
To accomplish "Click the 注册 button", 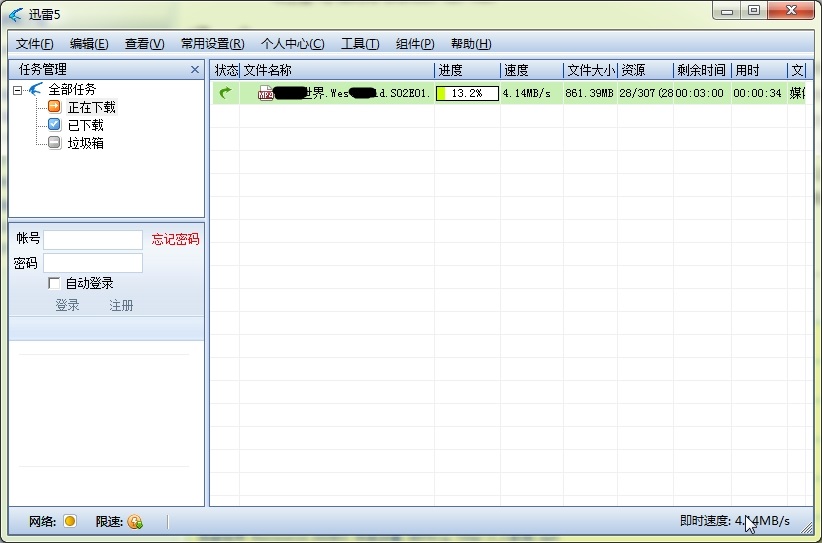I will click(121, 306).
